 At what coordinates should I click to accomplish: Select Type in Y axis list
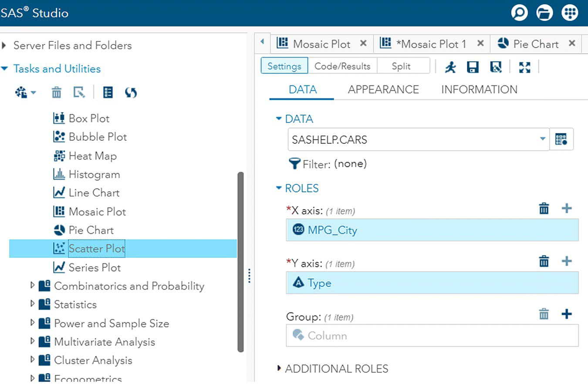432,282
